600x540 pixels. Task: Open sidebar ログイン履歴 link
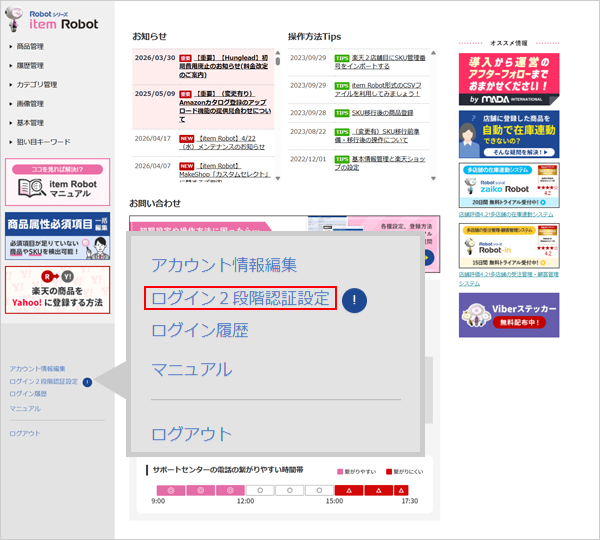click(x=28, y=394)
